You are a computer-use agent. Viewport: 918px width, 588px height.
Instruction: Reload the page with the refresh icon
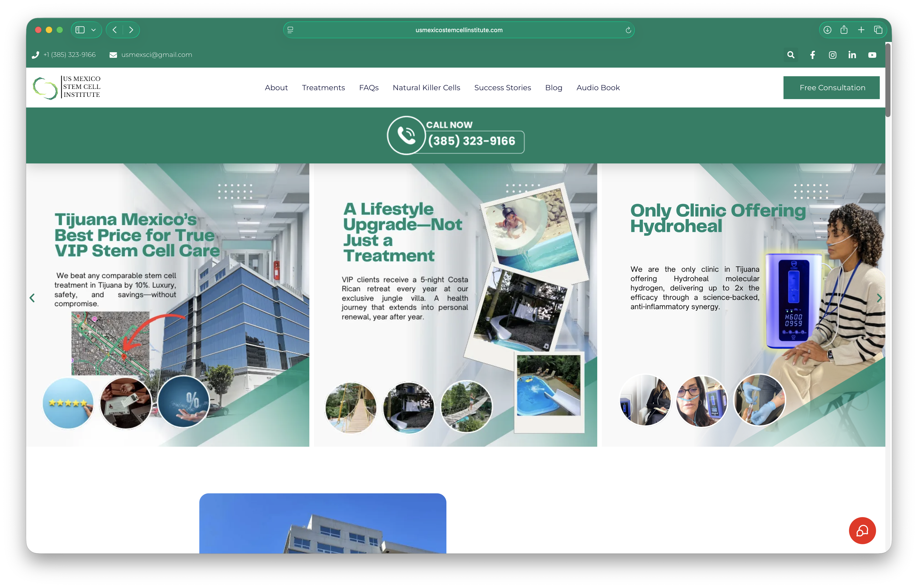(628, 30)
